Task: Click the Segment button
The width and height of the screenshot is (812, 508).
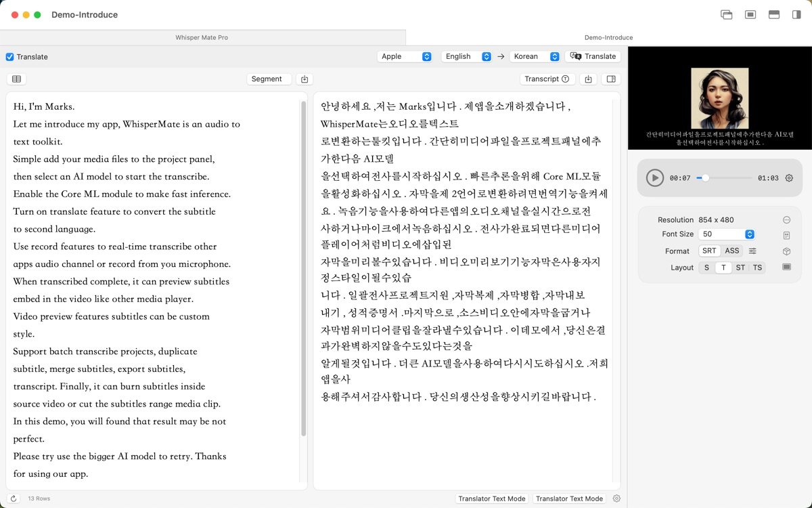Action: click(x=269, y=79)
